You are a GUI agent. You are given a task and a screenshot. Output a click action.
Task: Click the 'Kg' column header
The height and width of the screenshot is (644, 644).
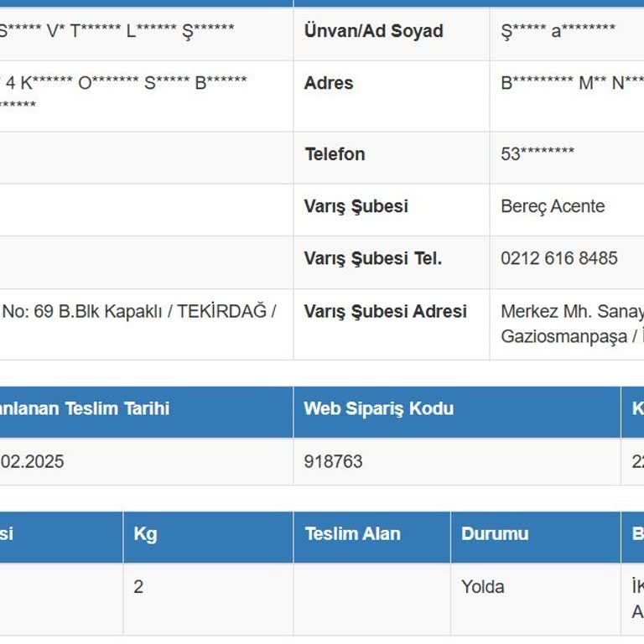[x=208, y=538]
